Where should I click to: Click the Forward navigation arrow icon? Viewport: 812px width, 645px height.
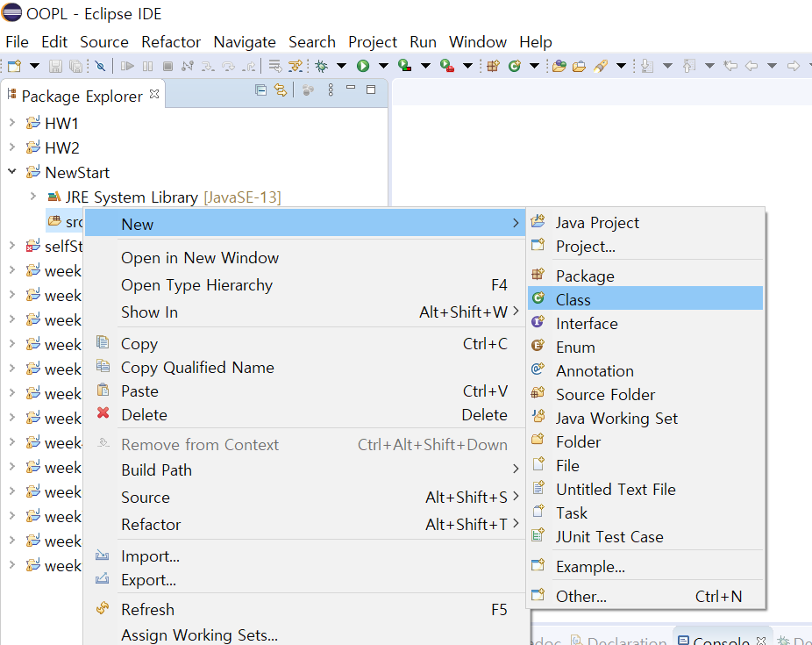[793, 66]
